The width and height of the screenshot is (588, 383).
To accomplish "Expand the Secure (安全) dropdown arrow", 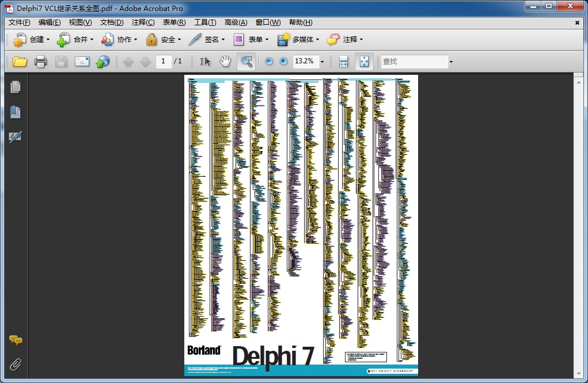I will point(179,40).
